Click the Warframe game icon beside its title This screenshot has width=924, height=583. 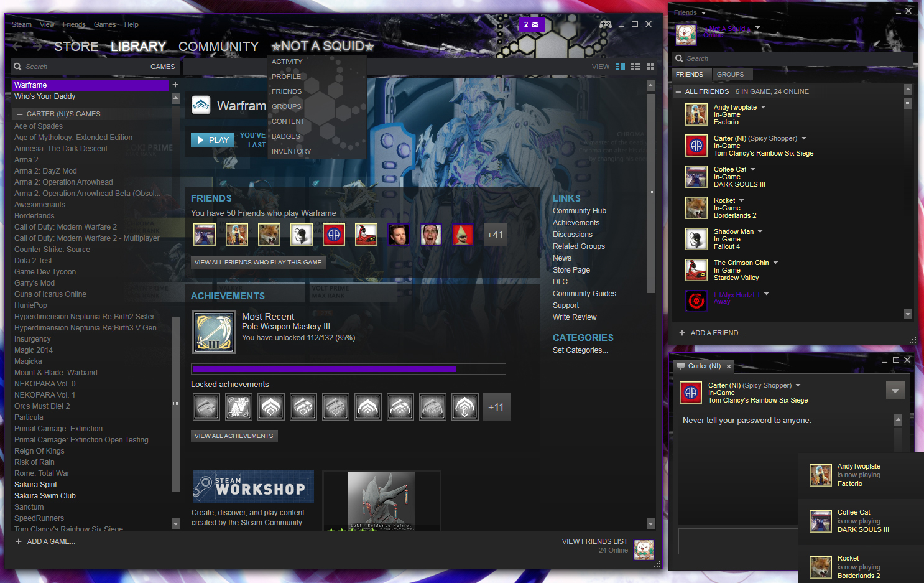click(x=200, y=105)
